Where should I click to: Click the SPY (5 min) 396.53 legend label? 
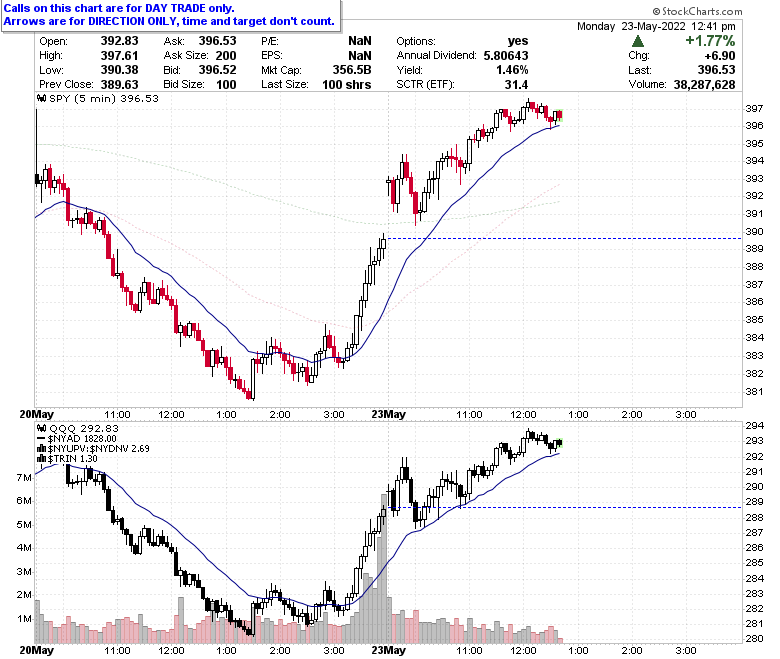click(104, 98)
